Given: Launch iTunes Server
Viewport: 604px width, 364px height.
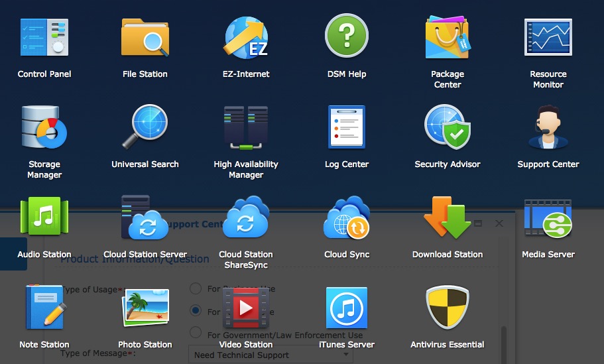Looking at the screenshot, I should pyautogui.click(x=347, y=308).
